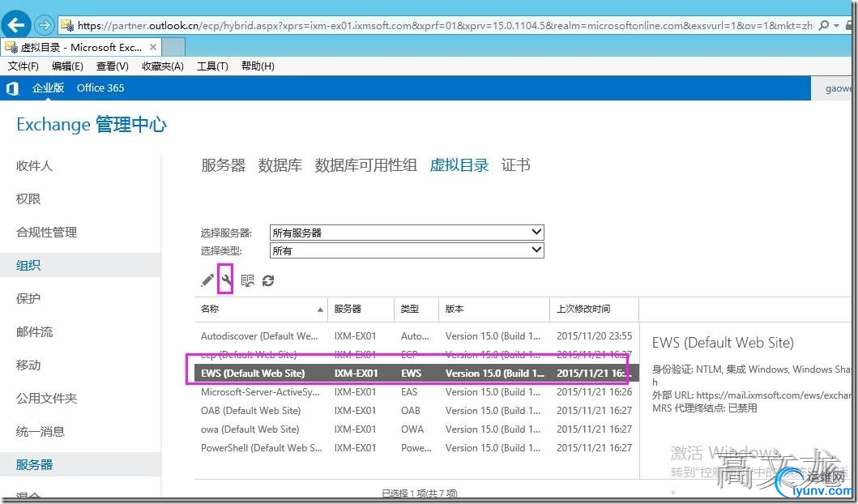This screenshot has width=858, height=504.
Task: Open the 数据库可用性组 tab
Action: [365, 165]
